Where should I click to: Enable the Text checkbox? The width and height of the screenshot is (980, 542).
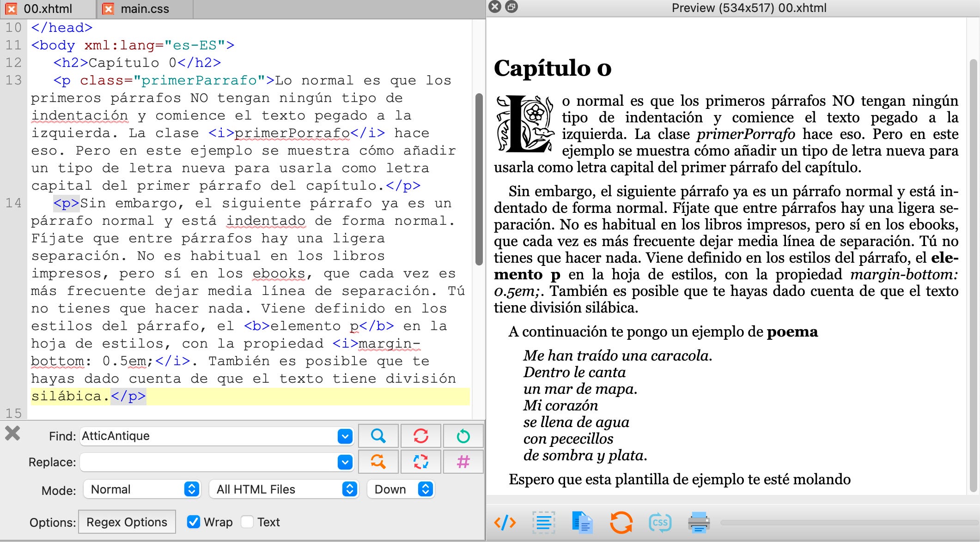(x=247, y=522)
